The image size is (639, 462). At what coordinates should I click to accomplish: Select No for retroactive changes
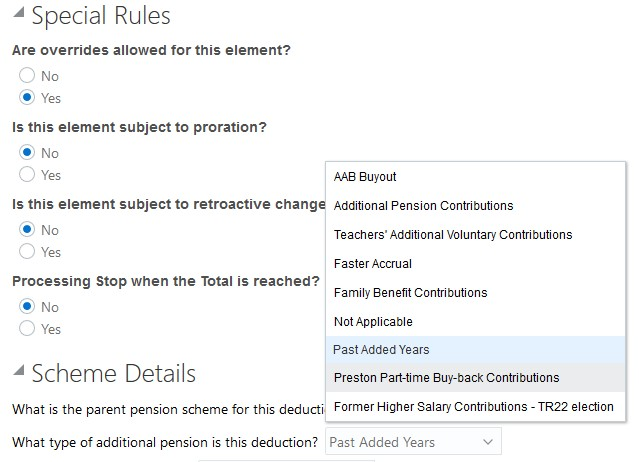(27, 230)
